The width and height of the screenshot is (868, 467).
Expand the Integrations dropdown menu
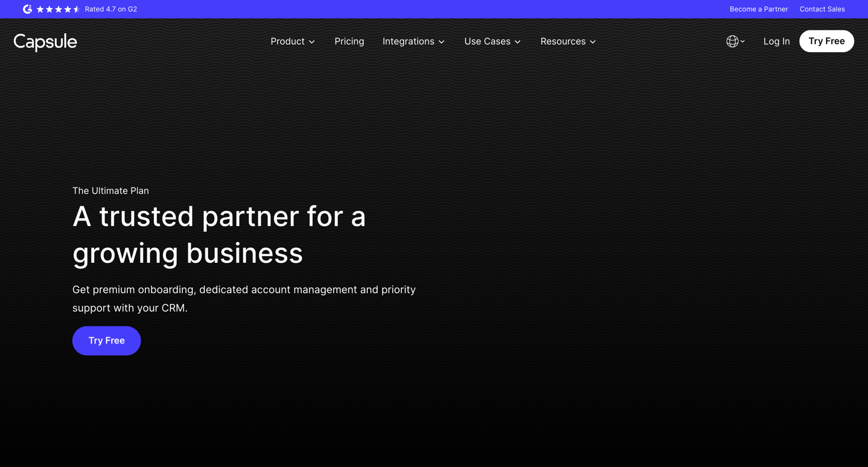(413, 41)
